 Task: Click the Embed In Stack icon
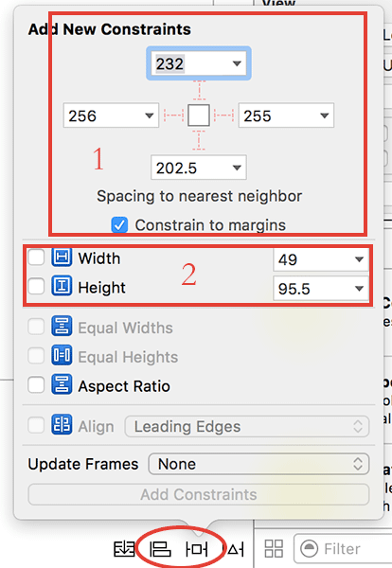124,549
